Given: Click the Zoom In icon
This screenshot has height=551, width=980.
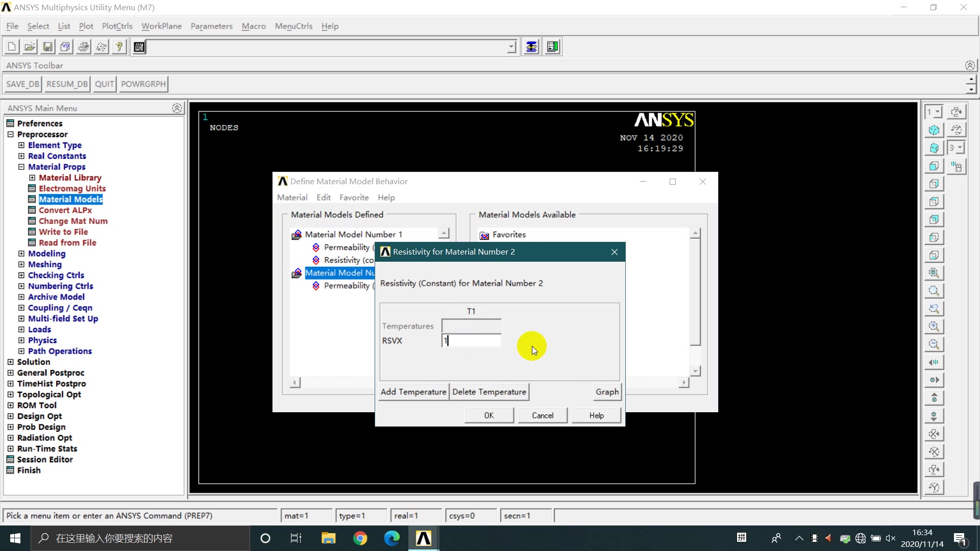Looking at the screenshot, I should pyautogui.click(x=934, y=327).
